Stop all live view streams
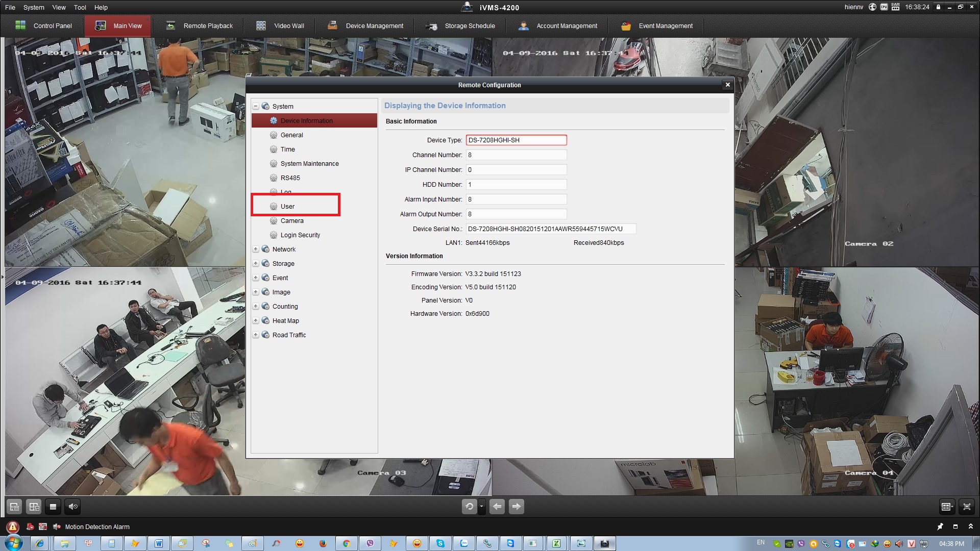This screenshot has height=551, width=980. (x=53, y=507)
